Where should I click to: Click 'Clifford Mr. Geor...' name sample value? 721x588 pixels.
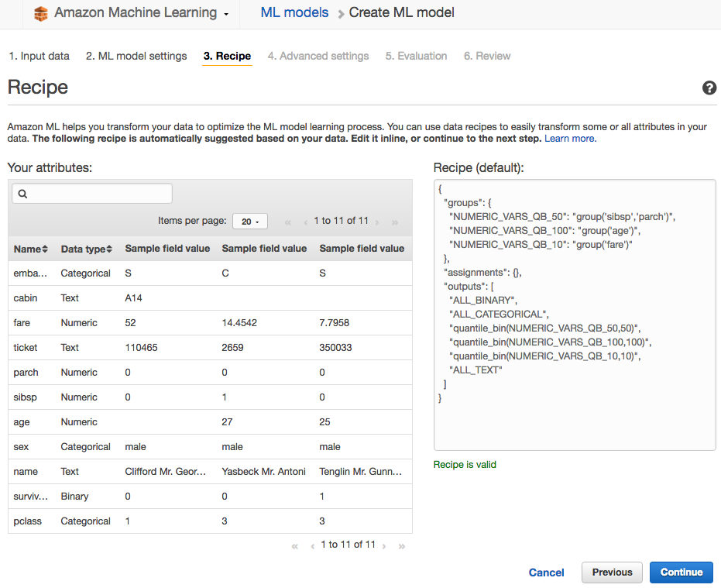[166, 472]
